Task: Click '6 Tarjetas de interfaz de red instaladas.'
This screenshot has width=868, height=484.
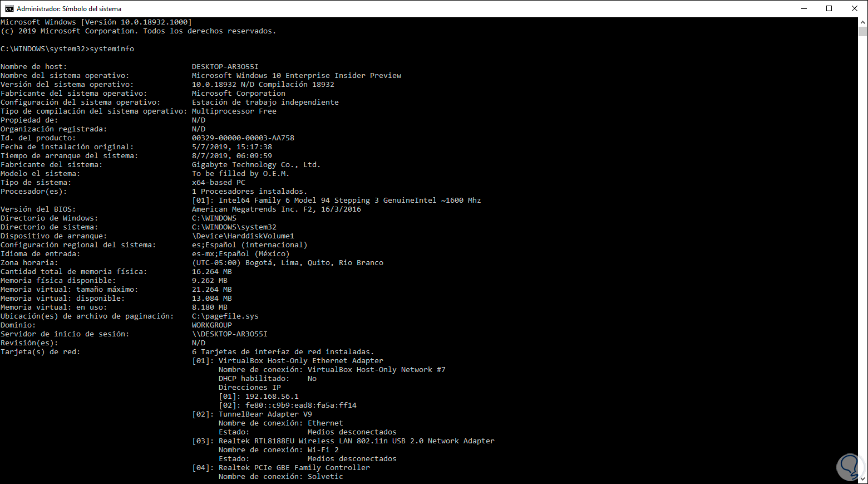Action: (283, 352)
